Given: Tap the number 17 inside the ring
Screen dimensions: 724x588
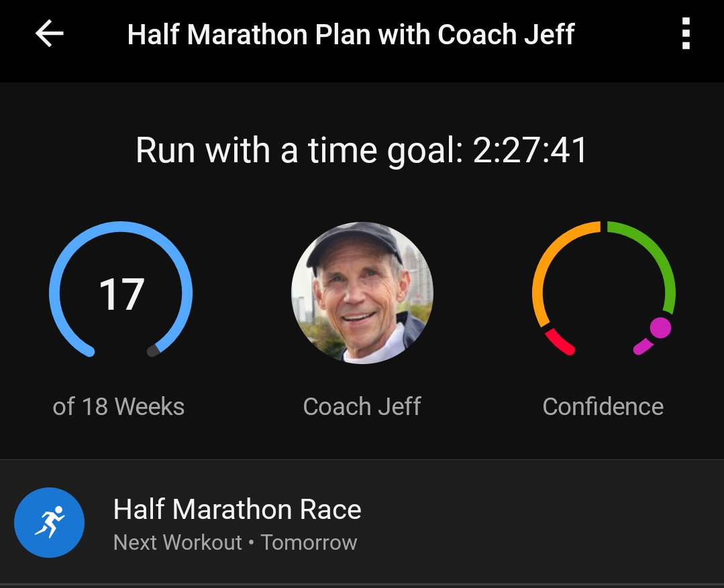Looking at the screenshot, I should point(121,294).
